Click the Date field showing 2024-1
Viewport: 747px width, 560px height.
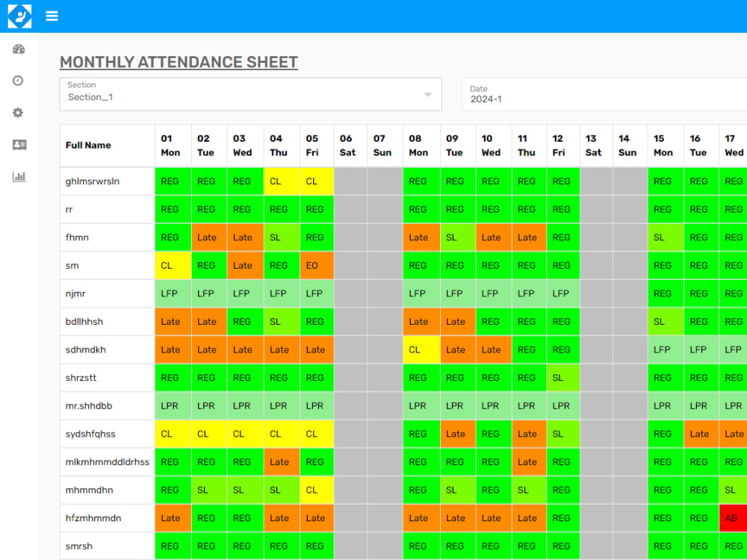604,94
